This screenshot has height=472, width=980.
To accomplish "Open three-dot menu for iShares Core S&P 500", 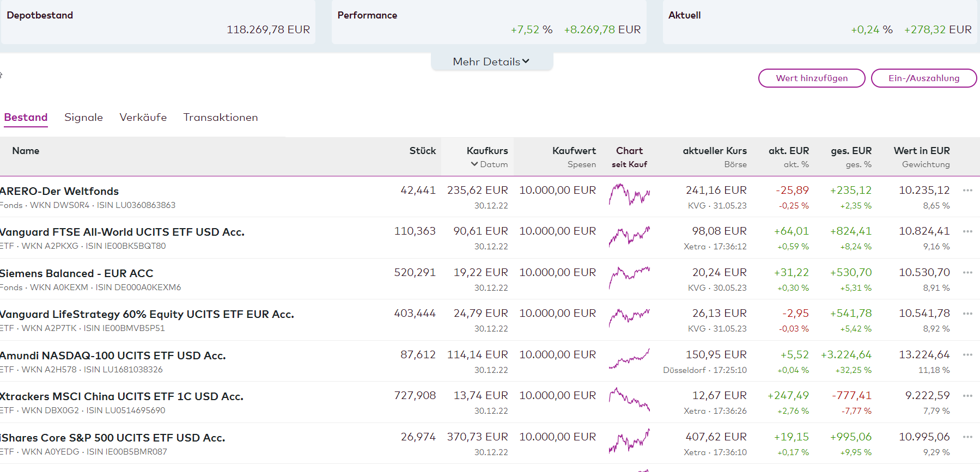I will click(x=967, y=437).
